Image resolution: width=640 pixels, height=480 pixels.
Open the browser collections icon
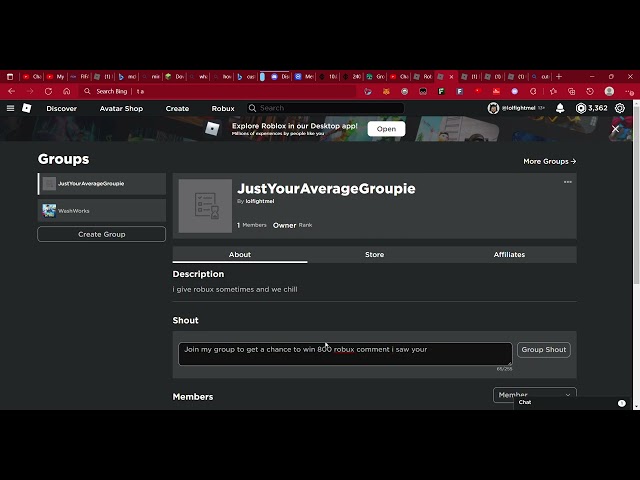click(571, 91)
